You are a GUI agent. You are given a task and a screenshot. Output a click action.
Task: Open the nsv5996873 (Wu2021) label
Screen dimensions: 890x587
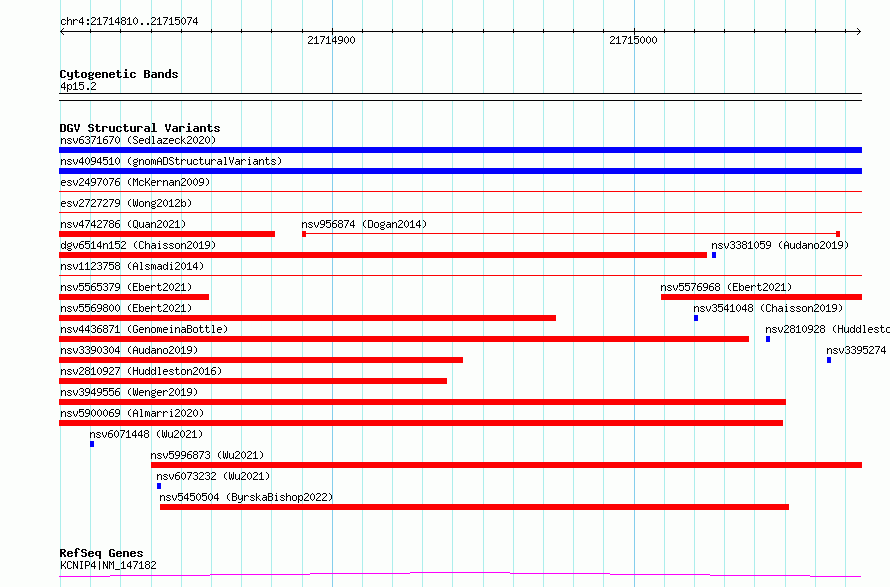pos(207,455)
